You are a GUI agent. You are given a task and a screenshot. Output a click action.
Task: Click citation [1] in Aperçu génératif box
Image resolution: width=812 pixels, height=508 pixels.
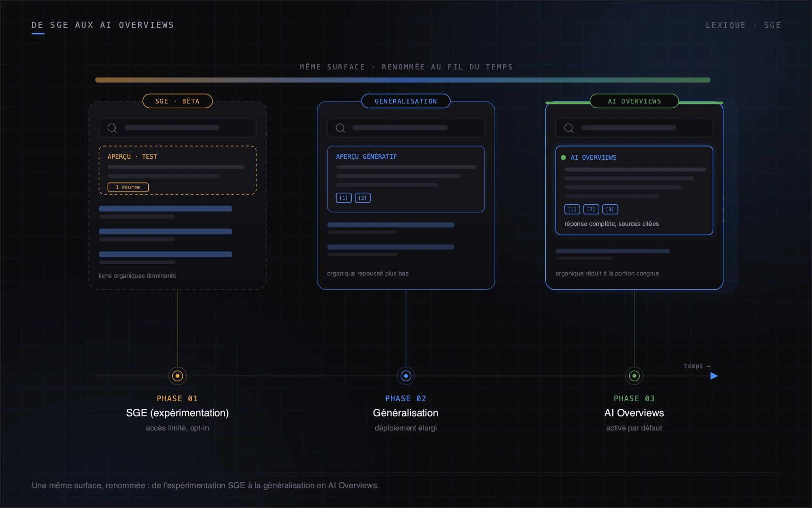click(344, 198)
